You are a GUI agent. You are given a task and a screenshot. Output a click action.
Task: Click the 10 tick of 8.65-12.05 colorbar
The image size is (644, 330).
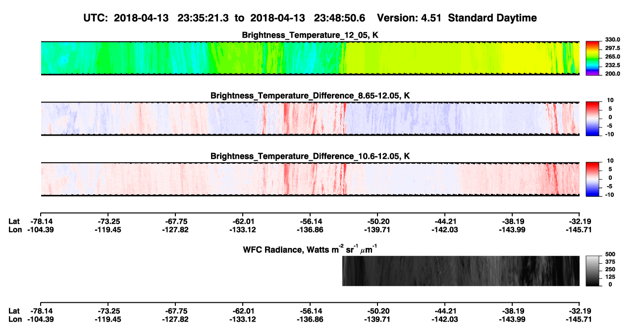coord(611,100)
